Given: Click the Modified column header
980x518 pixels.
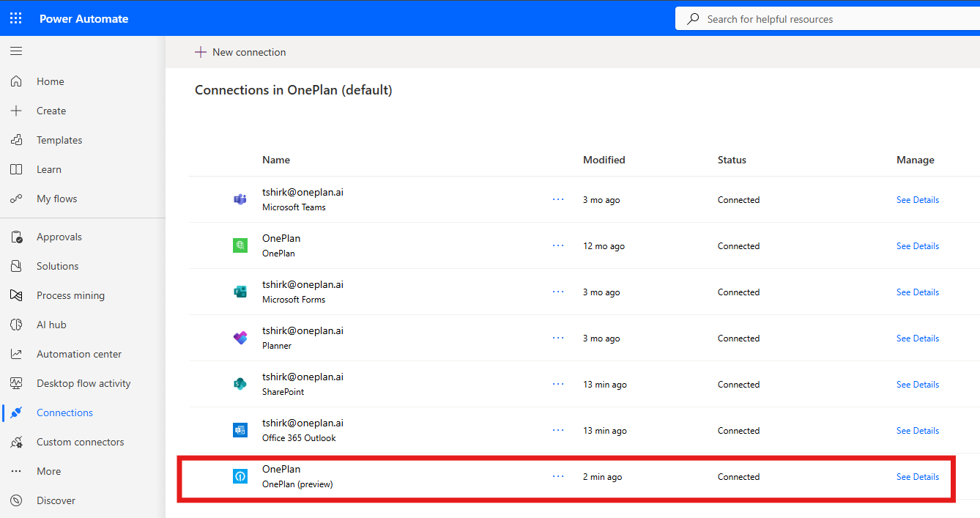Looking at the screenshot, I should [604, 160].
